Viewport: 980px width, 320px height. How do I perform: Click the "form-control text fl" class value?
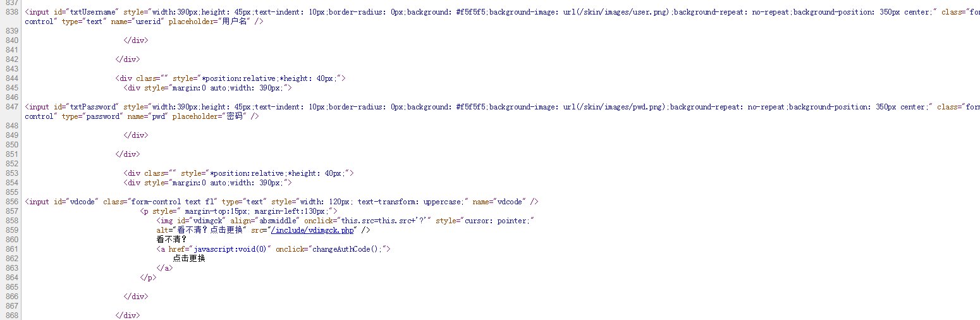click(x=173, y=202)
